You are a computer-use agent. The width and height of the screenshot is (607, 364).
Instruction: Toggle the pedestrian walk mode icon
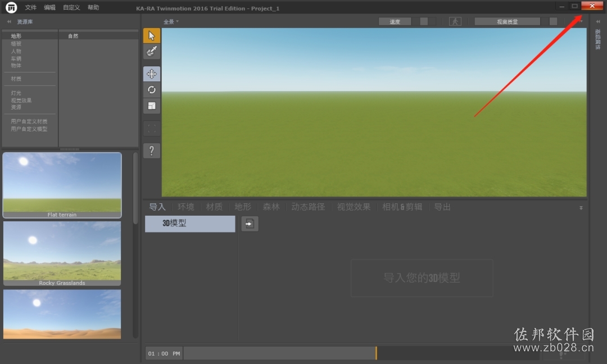(x=455, y=22)
